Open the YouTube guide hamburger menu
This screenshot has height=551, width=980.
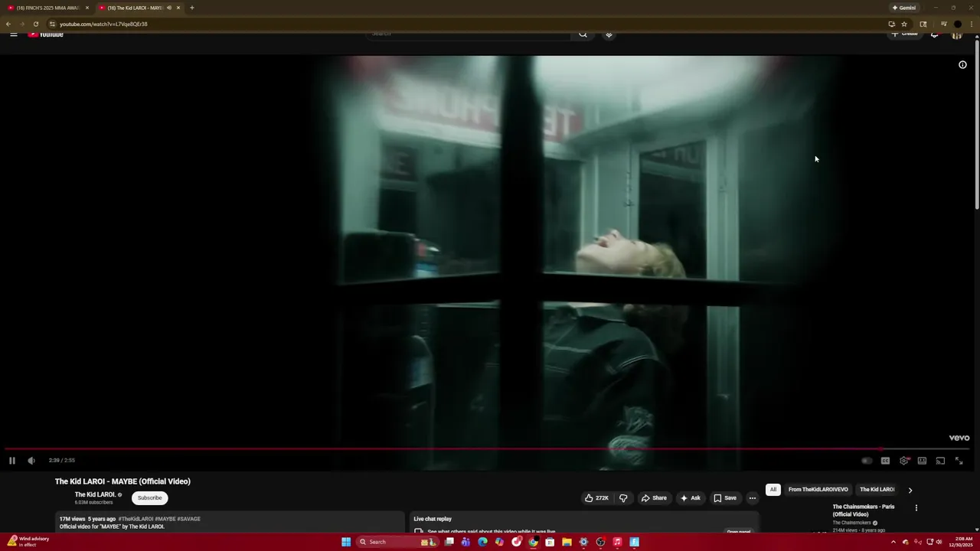(x=14, y=34)
